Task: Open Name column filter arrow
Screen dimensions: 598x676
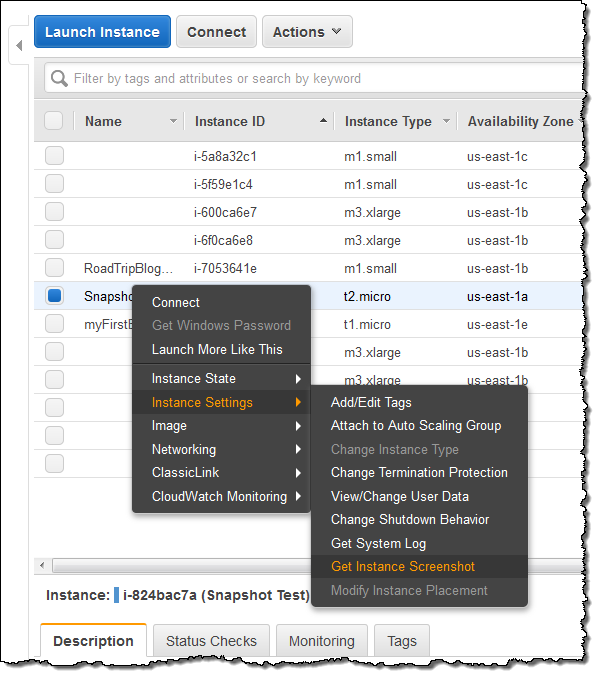Action: (x=173, y=121)
